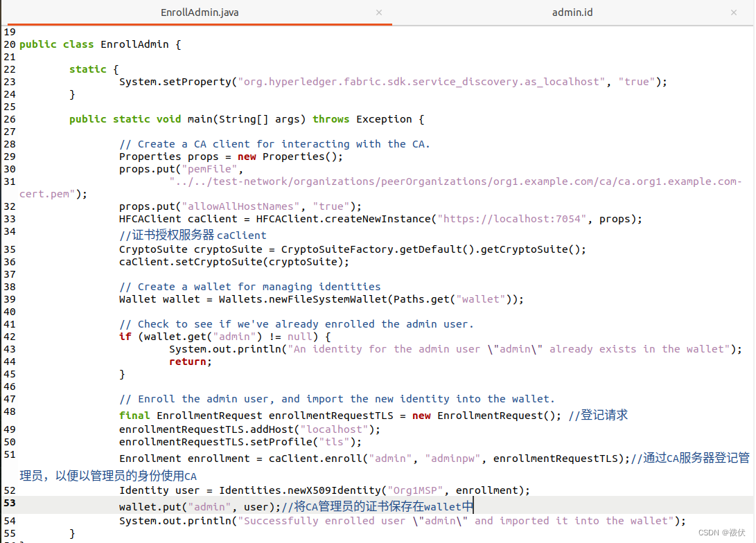Click the 'org.hyperledger.fabric.sdk.service_discovery.as_localhost' string
This screenshot has width=756, height=543.
coord(421,82)
